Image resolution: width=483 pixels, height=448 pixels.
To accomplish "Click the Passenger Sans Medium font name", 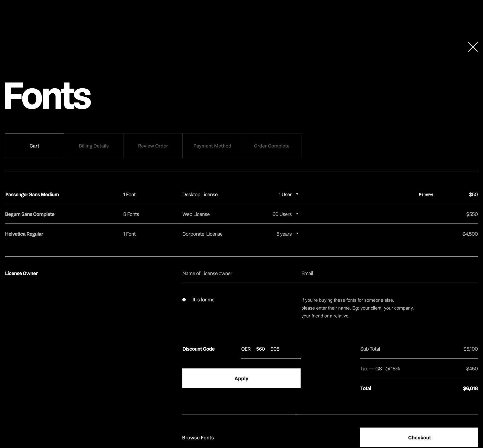I will click(32, 195).
